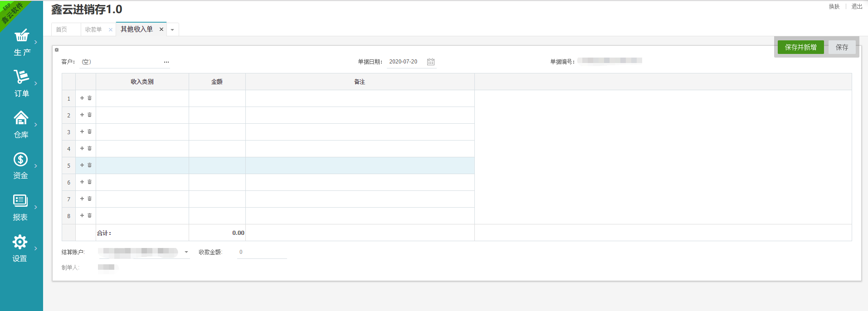Open the tab list dropdown arrow

[172, 30]
